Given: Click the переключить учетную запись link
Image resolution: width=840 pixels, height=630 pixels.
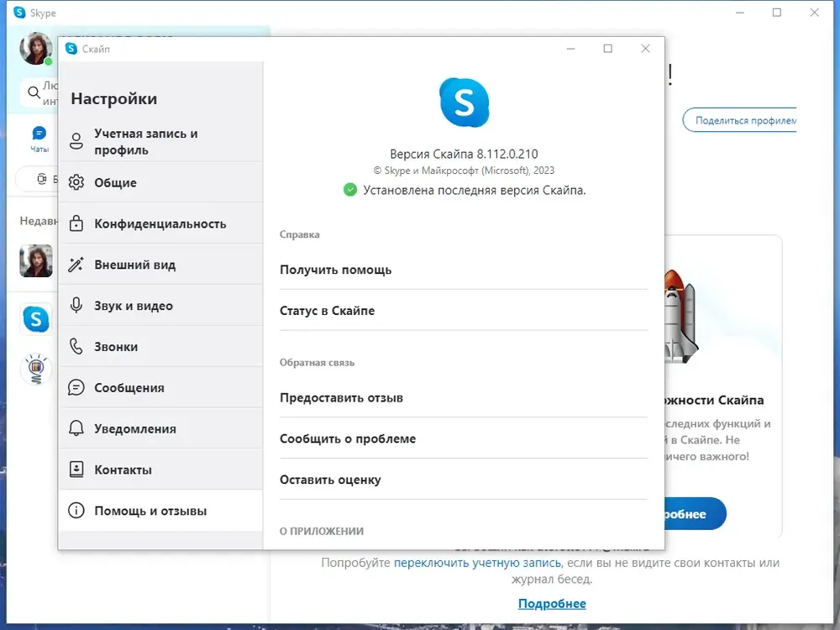Looking at the screenshot, I should (x=477, y=563).
